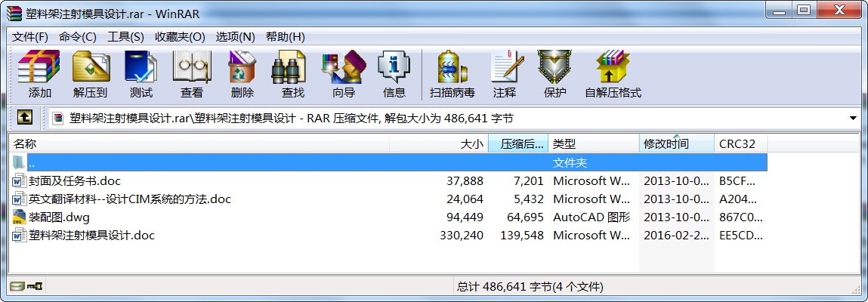
Task: Open the Favorites (收藏夹) menu
Action: coord(180,37)
